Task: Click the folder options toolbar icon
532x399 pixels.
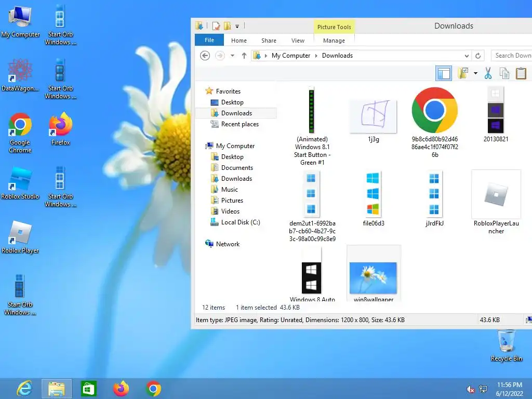Action: tap(463, 73)
